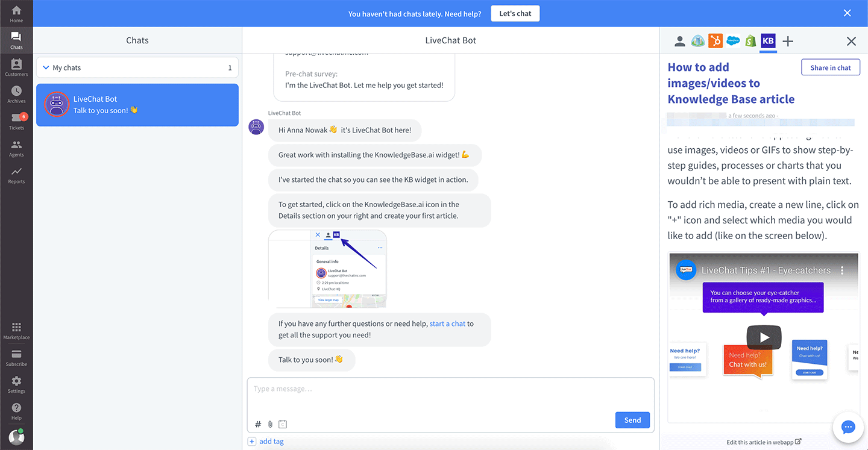This screenshot has width=868, height=450.
Task: Click the Great work with installing message
Action: pos(375,155)
